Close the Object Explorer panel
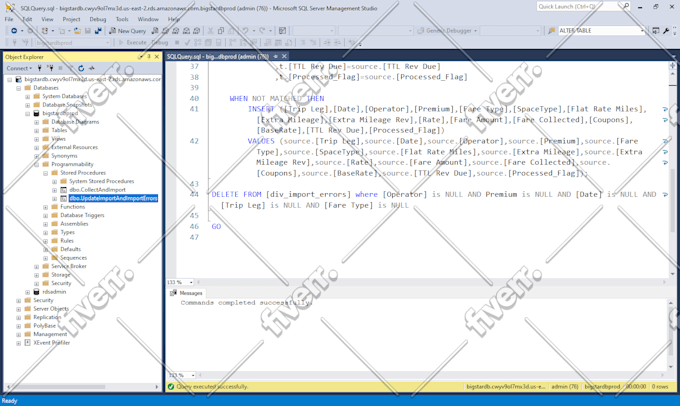680x406 pixels. click(157, 57)
